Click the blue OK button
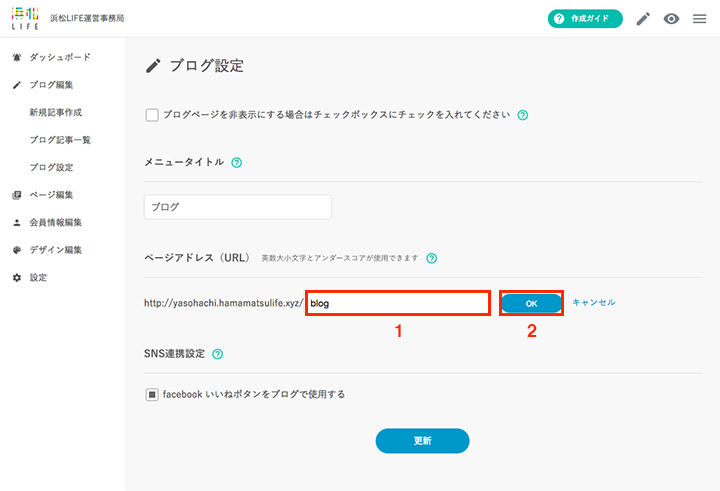720x491 pixels. click(531, 304)
